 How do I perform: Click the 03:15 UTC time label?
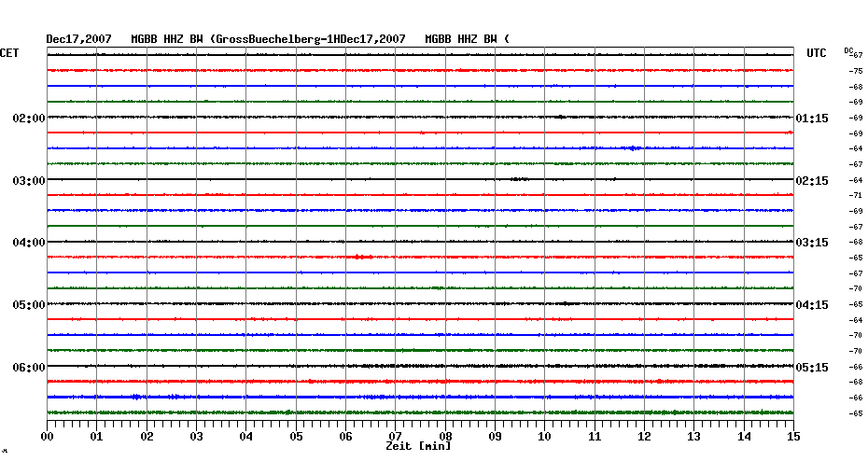pos(812,243)
